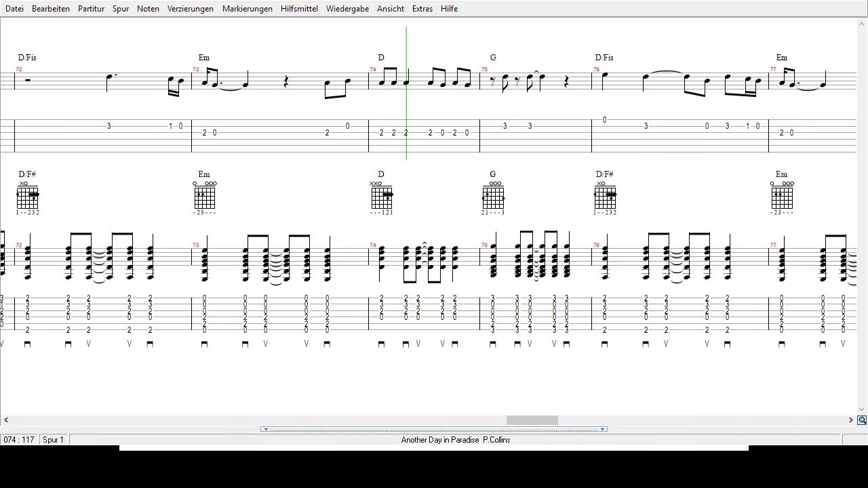Click the G chord diagram at measure 75
Viewport: 868px width, 488px height.
click(493, 195)
